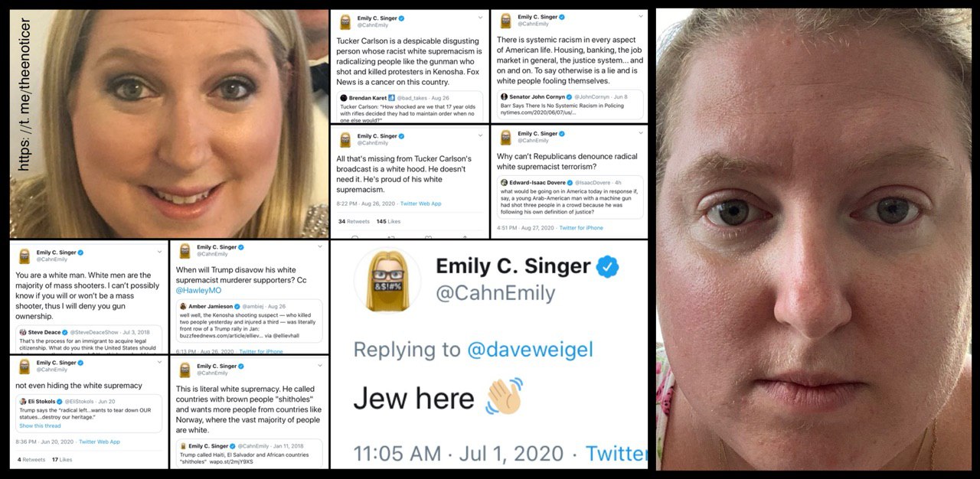Click the waving hand emoji after 'Jew here'
The image size is (980, 479).
coord(505,396)
